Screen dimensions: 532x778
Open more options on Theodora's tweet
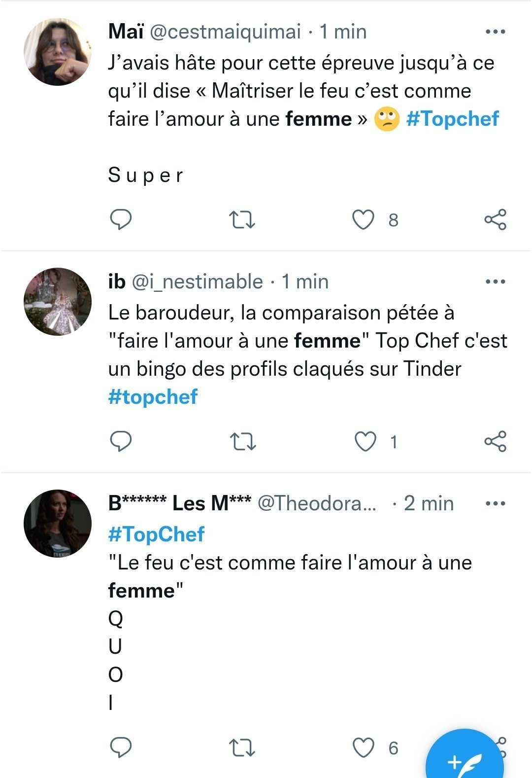point(495,504)
